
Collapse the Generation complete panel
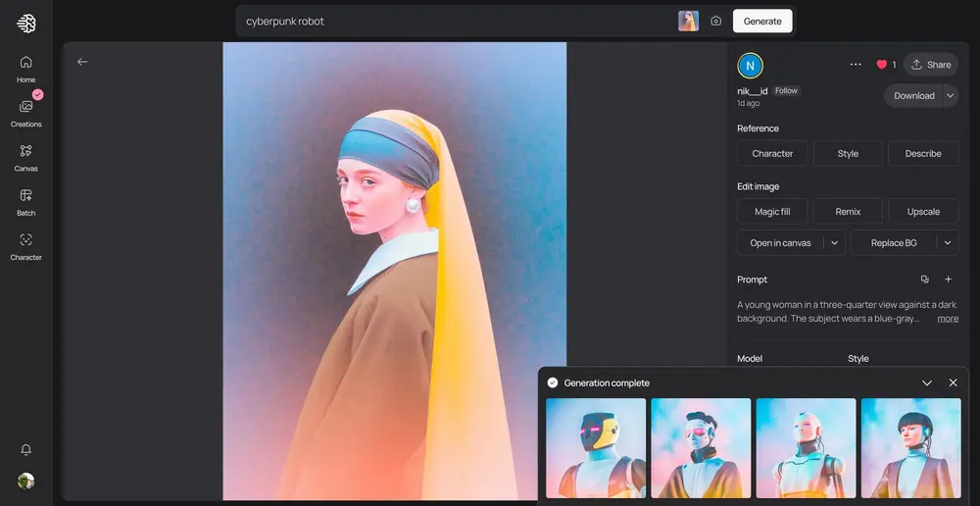point(927,382)
